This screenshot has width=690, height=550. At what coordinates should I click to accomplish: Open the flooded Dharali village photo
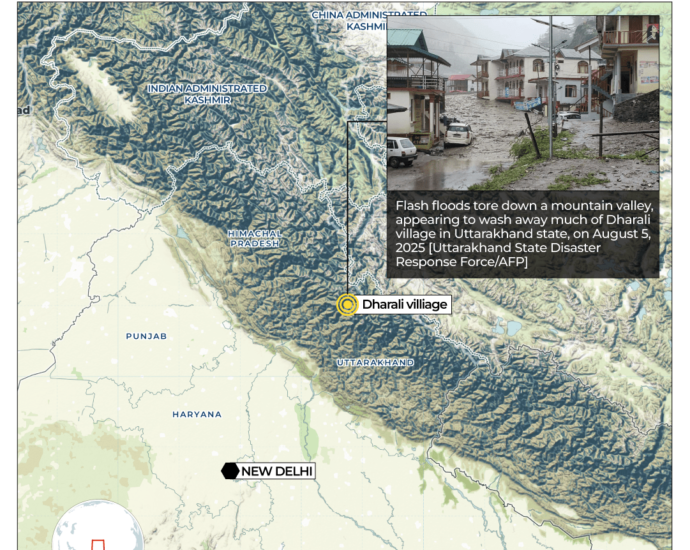click(x=523, y=103)
